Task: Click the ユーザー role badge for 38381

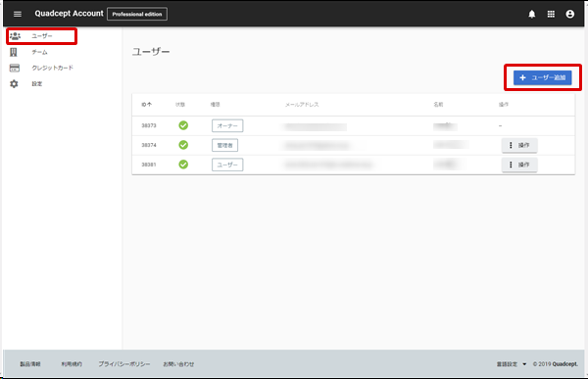Action: tap(227, 165)
